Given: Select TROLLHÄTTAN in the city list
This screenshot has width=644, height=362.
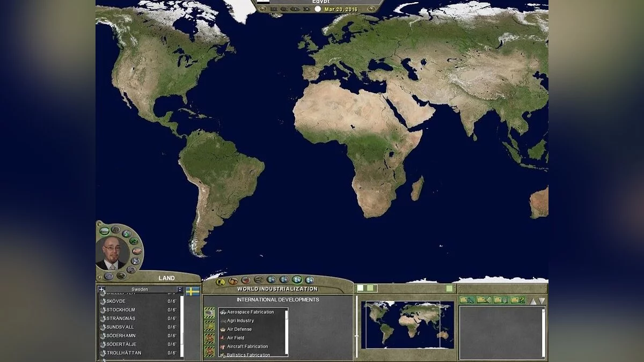Looking at the screenshot, I should [138, 353].
